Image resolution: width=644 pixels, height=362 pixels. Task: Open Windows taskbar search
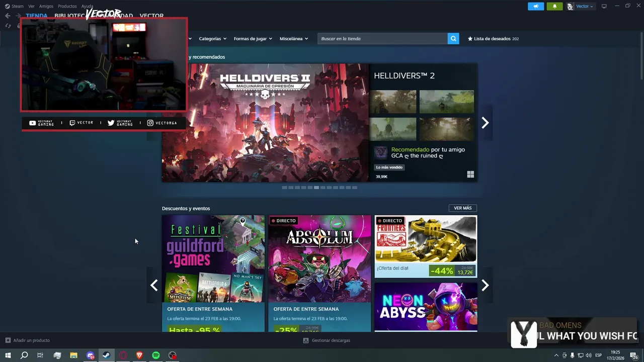tap(24, 355)
